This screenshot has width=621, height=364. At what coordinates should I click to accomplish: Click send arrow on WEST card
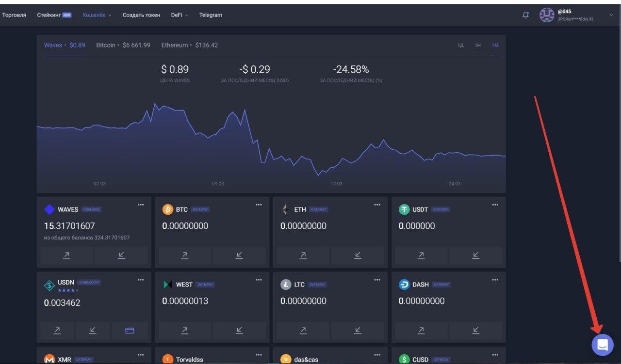pyautogui.click(x=185, y=331)
